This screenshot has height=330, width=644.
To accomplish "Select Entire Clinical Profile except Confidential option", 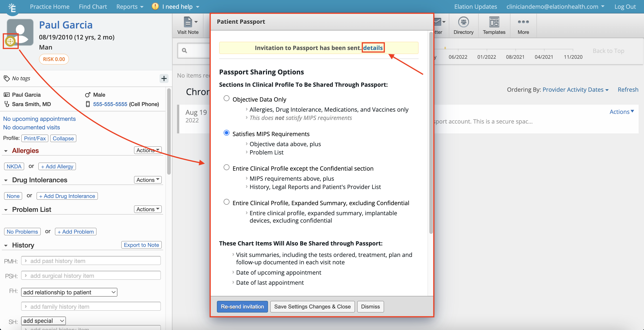I will [226, 167].
